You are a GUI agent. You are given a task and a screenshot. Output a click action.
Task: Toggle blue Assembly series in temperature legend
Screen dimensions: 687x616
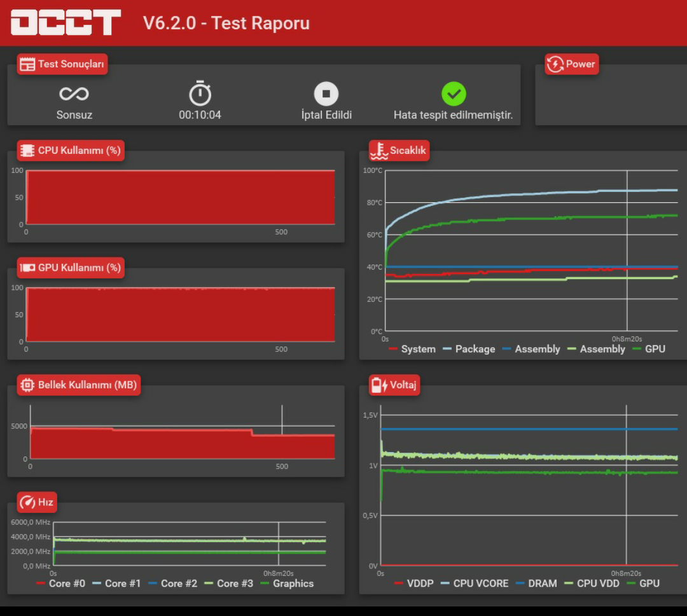click(531, 349)
